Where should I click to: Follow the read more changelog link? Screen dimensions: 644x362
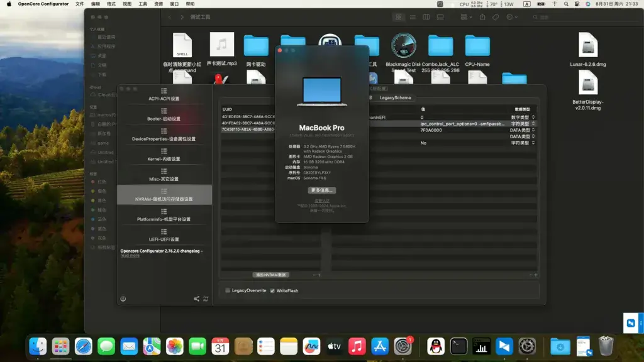click(130, 255)
